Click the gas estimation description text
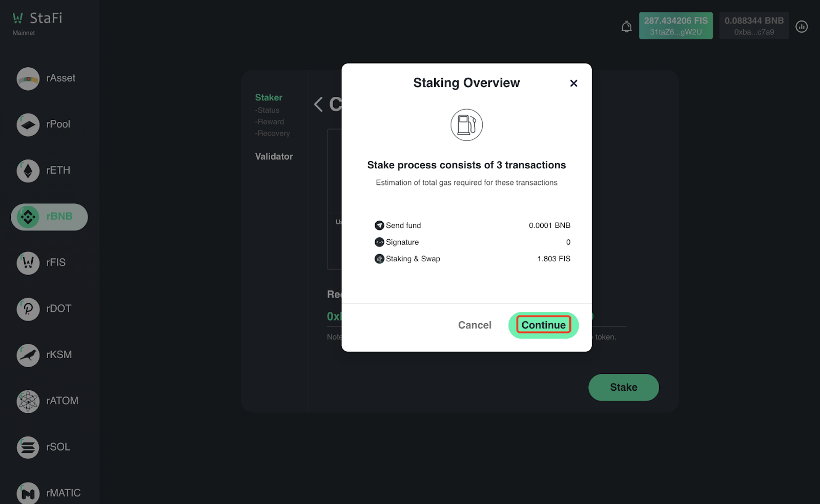This screenshot has height=504, width=820. (466, 183)
